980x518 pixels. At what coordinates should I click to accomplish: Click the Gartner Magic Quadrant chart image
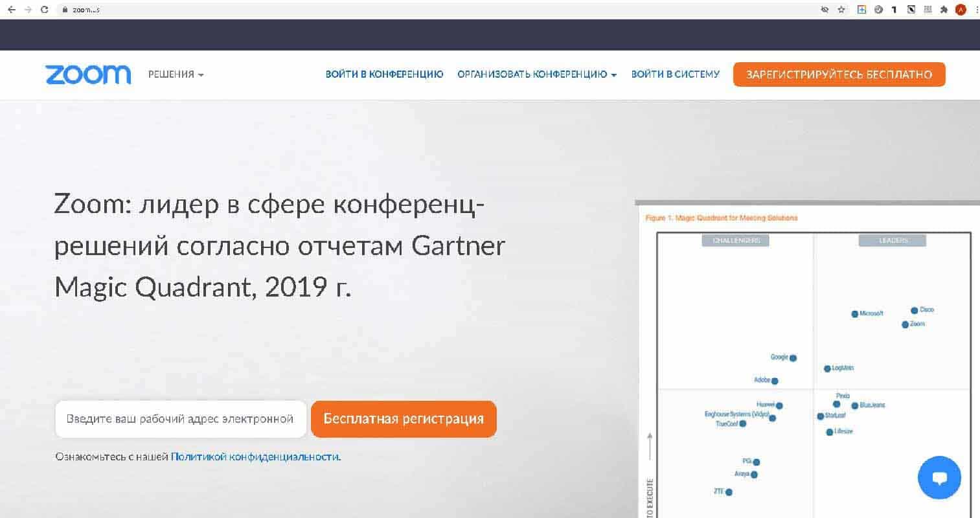pyautogui.click(x=808, y=360)
